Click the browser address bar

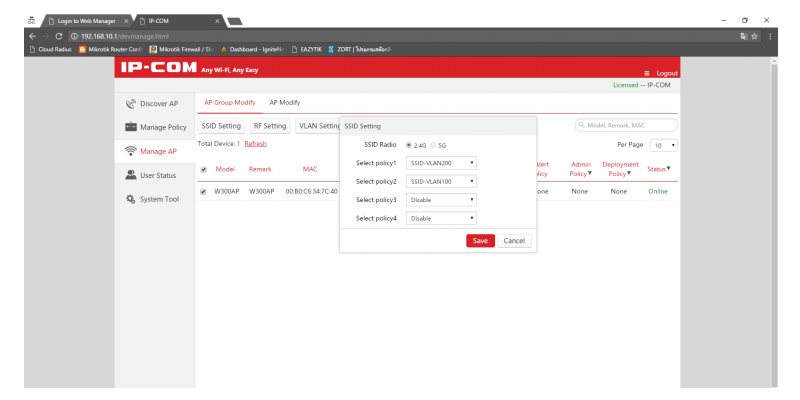point(403,36)
